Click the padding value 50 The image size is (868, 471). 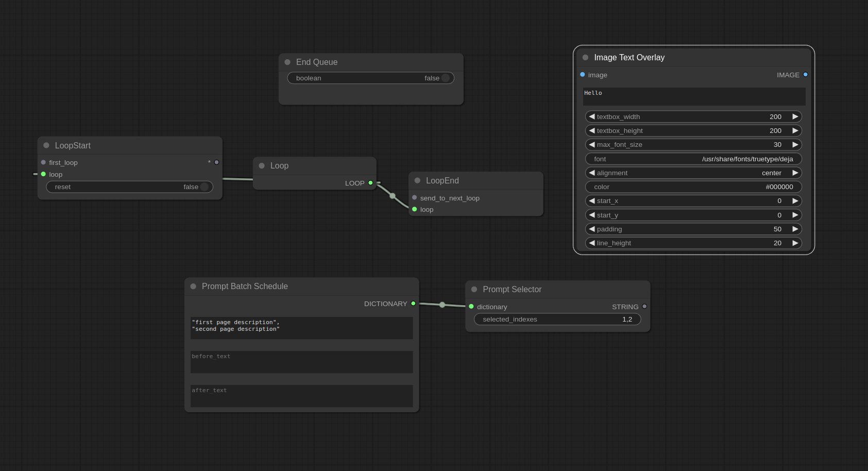click(x=777, y=229)
